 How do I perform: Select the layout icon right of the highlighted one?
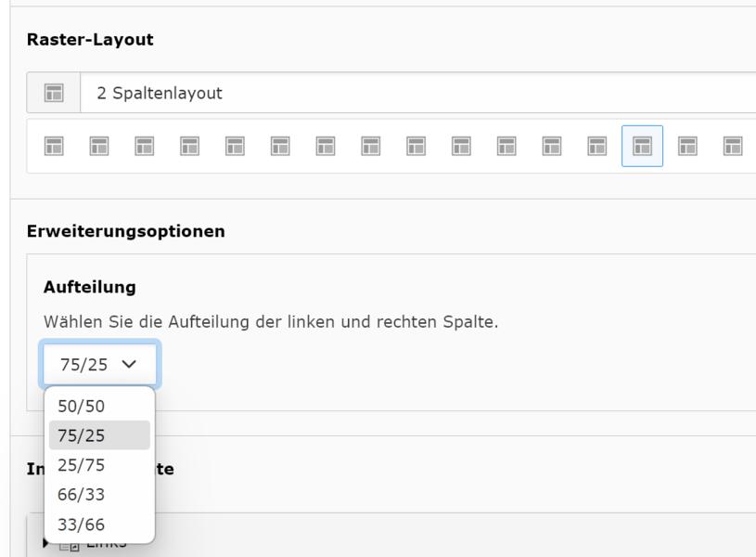pyautogui.click(x=687, y=146)
